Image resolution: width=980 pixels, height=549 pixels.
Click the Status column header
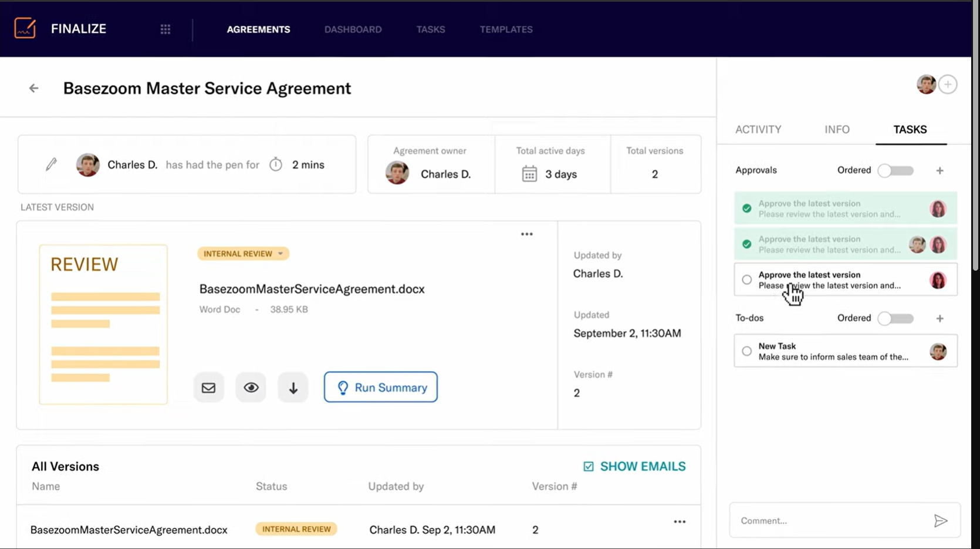(271, 486)
